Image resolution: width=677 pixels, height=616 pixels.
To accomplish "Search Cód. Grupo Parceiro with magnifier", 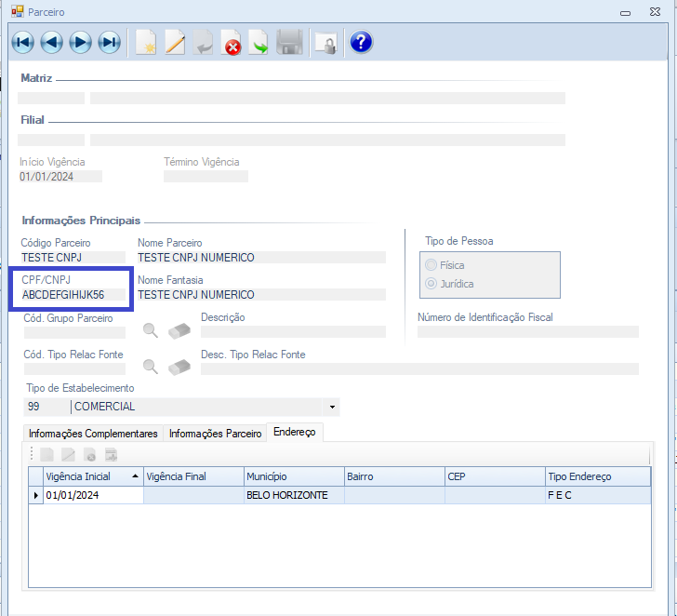I will tap(150, 329).
